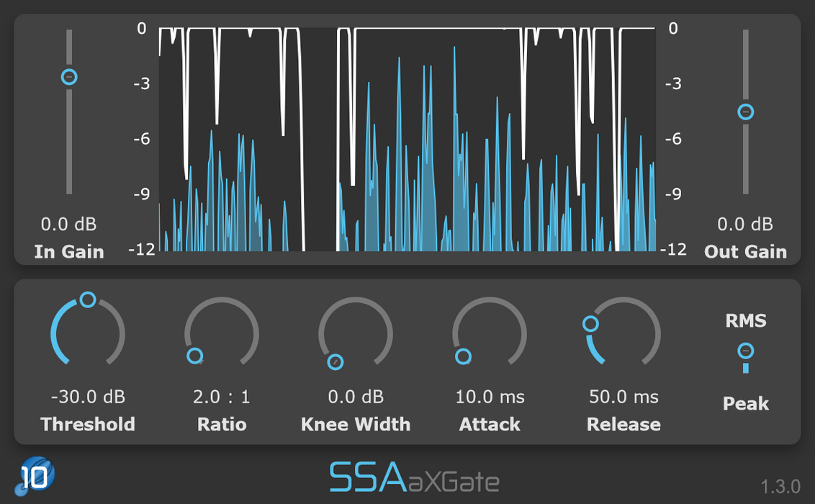Click the gain reduction waveform display
The width and height of the screenshot is (815, 504).
407,140
